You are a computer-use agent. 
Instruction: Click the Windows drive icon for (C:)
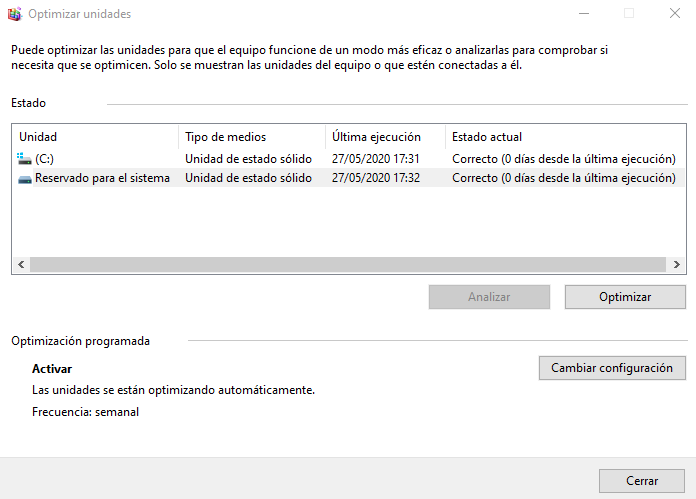(25, 159)
